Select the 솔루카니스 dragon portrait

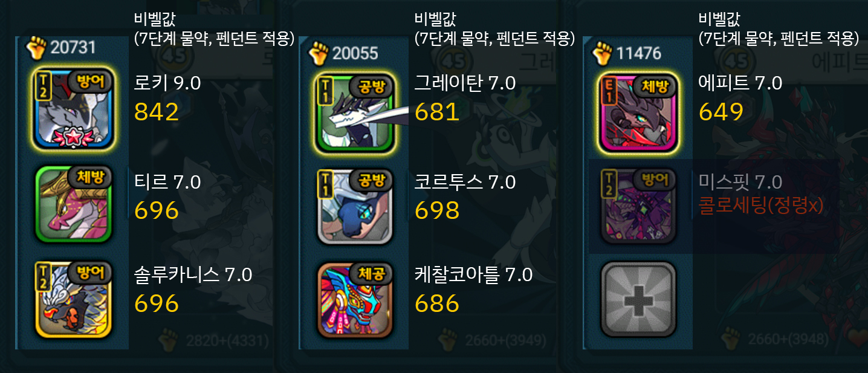(73, 299)
